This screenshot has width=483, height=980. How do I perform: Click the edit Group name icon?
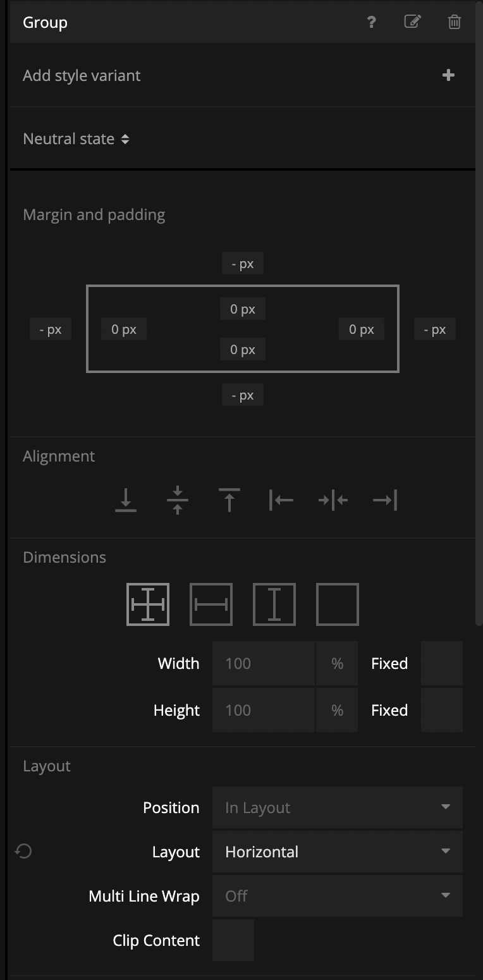[x=412, y=22]
